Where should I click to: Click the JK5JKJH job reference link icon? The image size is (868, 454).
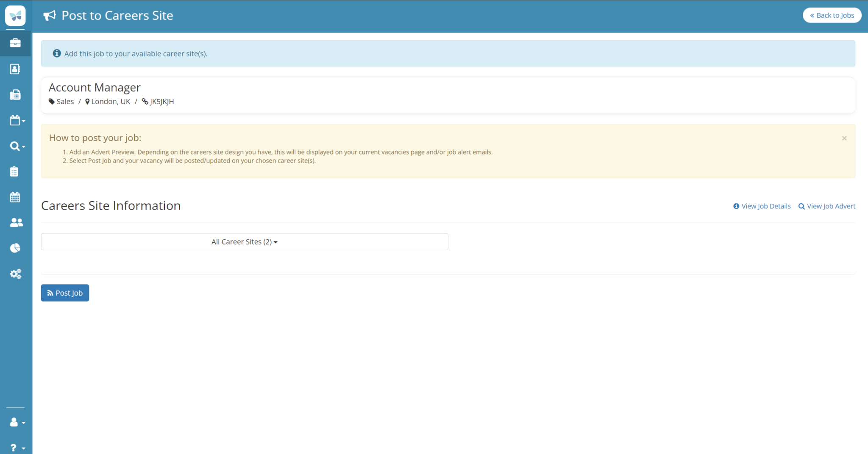pos(145,102)
